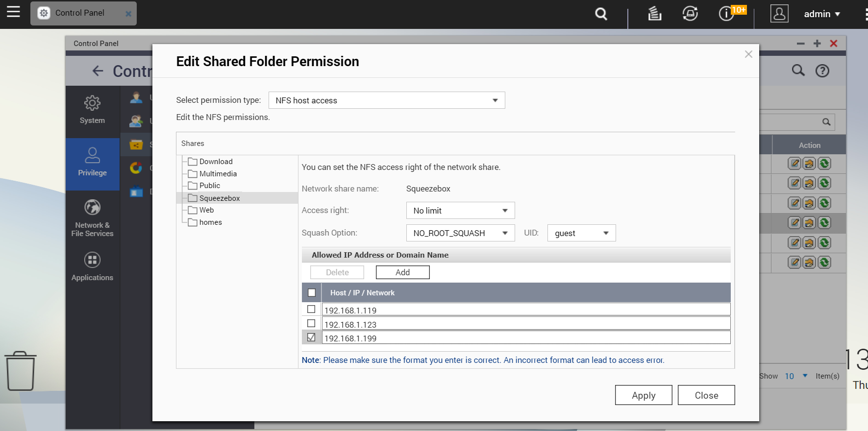Screen dimensions: 868x431
Task: Open the Applications section in sidebar
Action: (92, 266)
